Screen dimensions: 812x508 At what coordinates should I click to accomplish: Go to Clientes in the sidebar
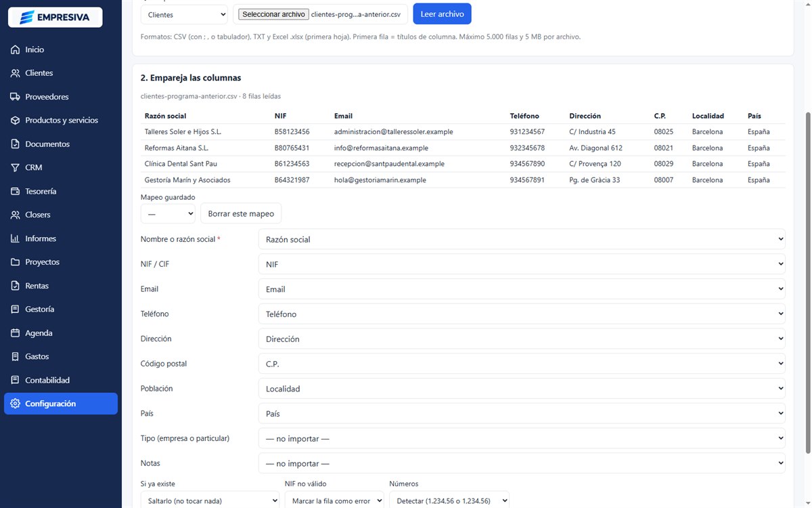(61, 73)
